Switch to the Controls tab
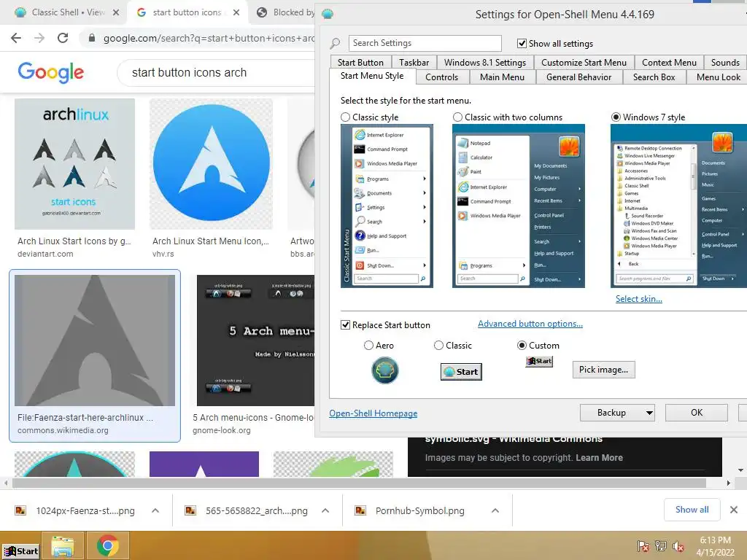This screenshot has height=560, width=747. coord(441,77)
